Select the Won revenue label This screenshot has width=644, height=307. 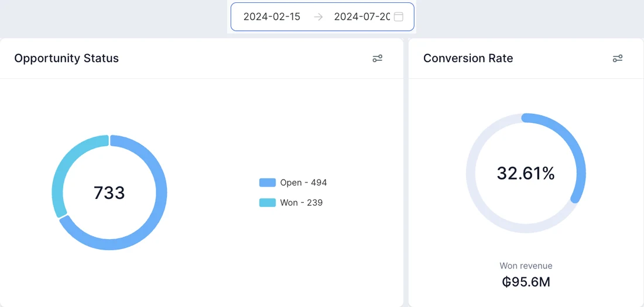click(526, 265)
